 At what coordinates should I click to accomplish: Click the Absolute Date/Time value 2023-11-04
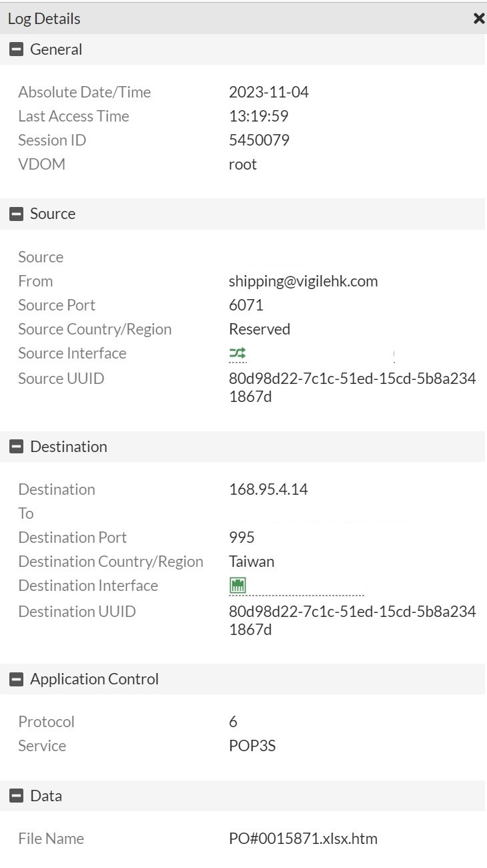(x=269, y=92)
